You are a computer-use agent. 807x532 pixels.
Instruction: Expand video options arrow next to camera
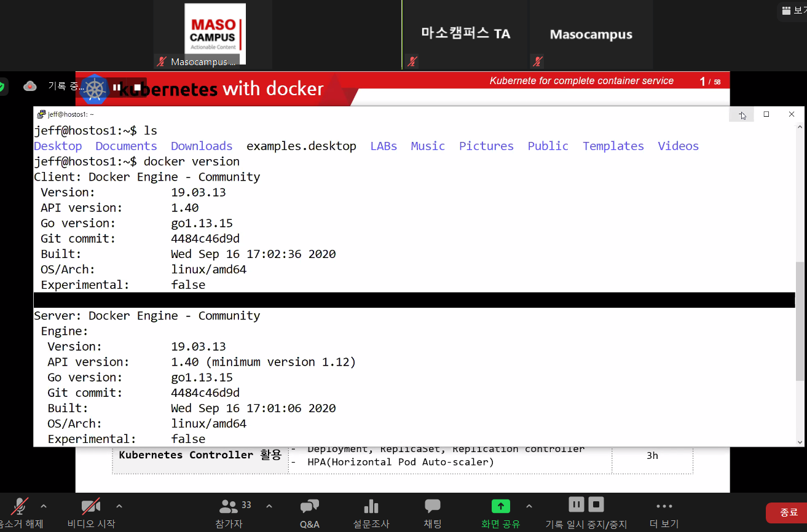click(119, 506)
